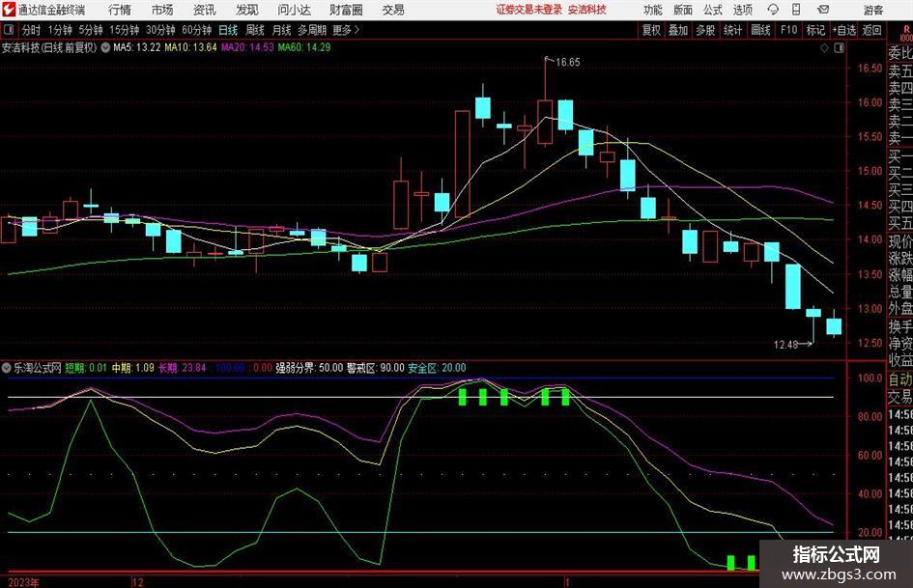Screen dimensions: 913x588
Task: Click the 长期: 23.84 indicator value
Action: 183,368
